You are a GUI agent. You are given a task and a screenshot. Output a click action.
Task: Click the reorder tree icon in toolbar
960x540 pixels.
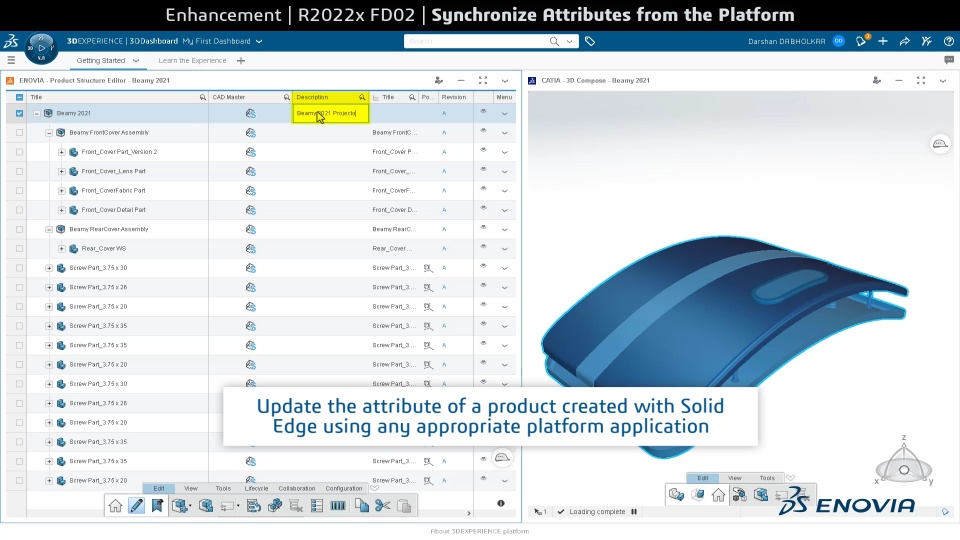pyautogui.click(x=253, y=506)
